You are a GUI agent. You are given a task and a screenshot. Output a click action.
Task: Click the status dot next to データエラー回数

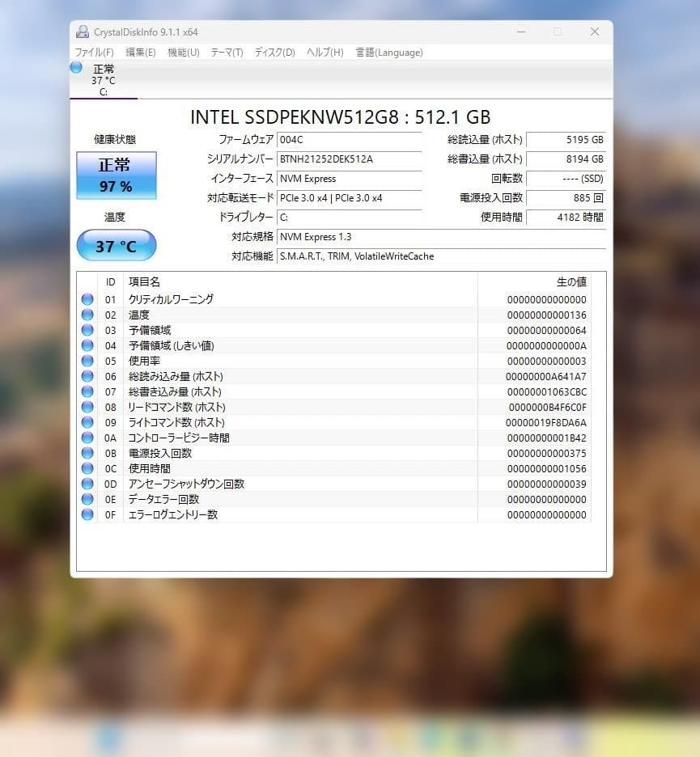87,499
